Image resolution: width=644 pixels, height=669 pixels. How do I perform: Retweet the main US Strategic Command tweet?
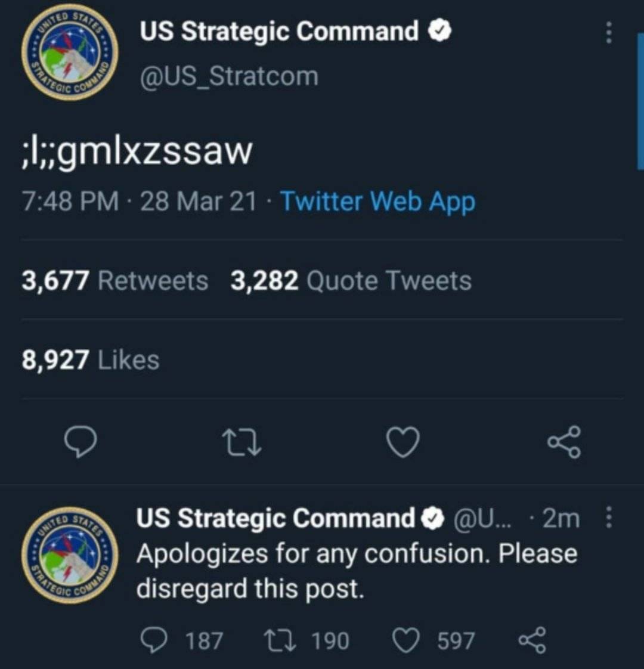[x=242, y=443]
